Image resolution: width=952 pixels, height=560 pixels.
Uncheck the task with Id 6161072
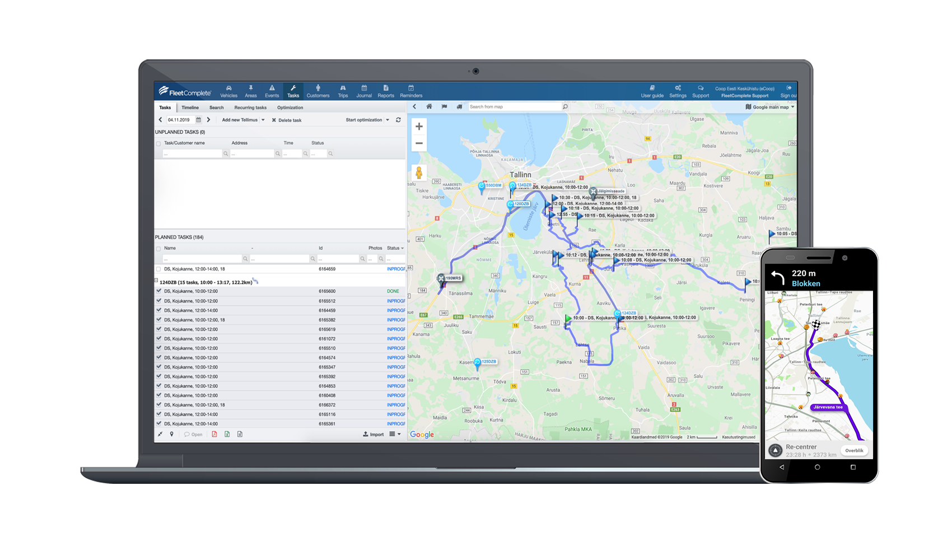click(x=158, y=339)
